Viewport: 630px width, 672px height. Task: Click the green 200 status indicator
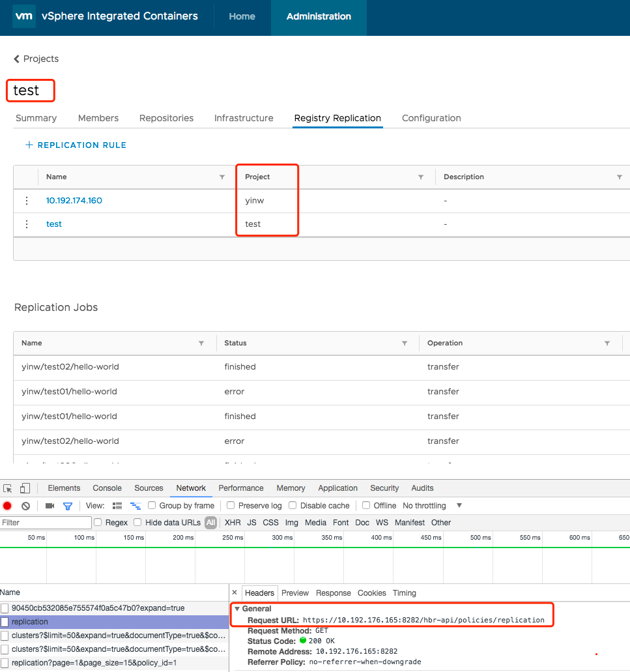coord(304,640)
